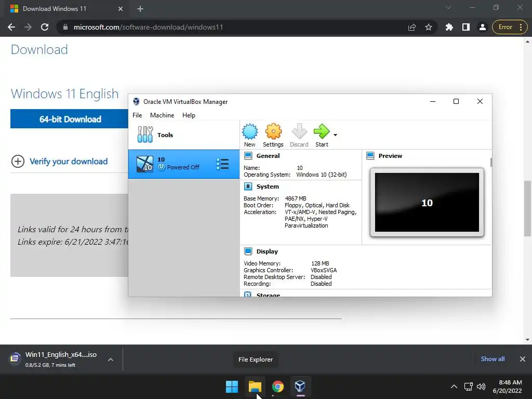Click the address bar URL
Screen dimensions: 532x399
pos(148,27)
